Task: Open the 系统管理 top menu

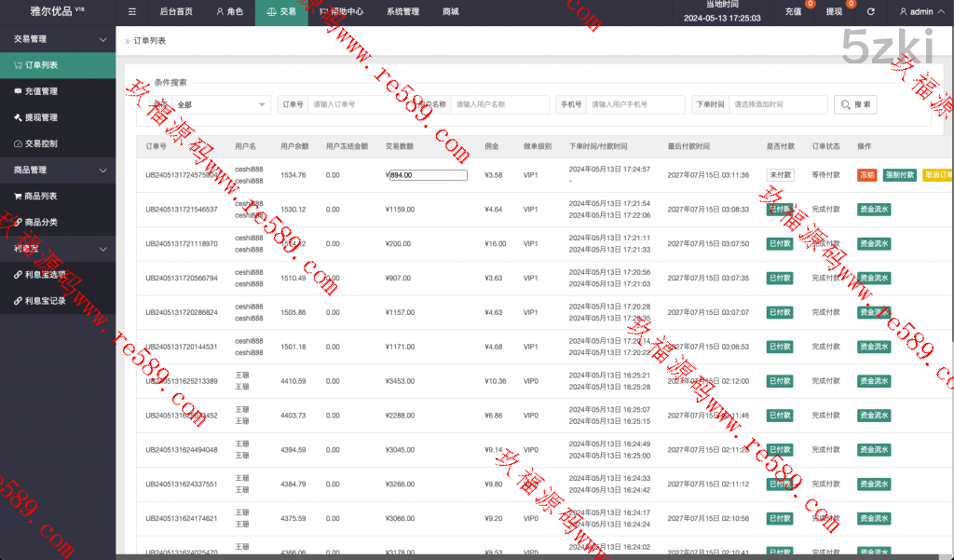Action: click(402, 12)
